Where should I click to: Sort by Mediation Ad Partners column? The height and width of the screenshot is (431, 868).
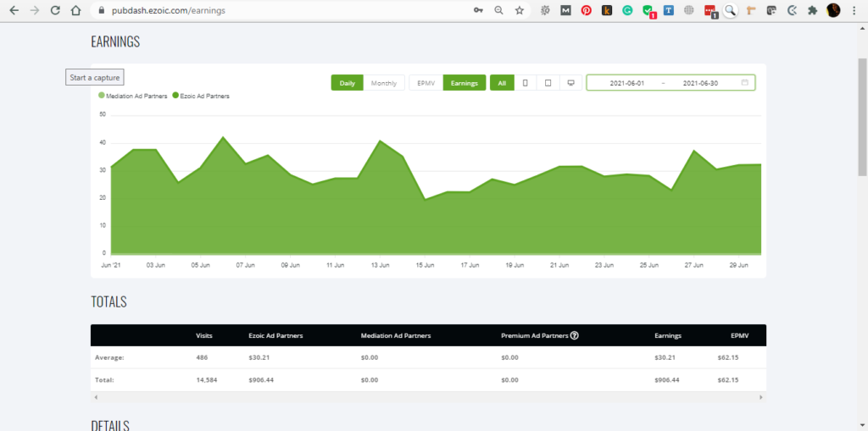pyautogui.click(x=395, y=335)
